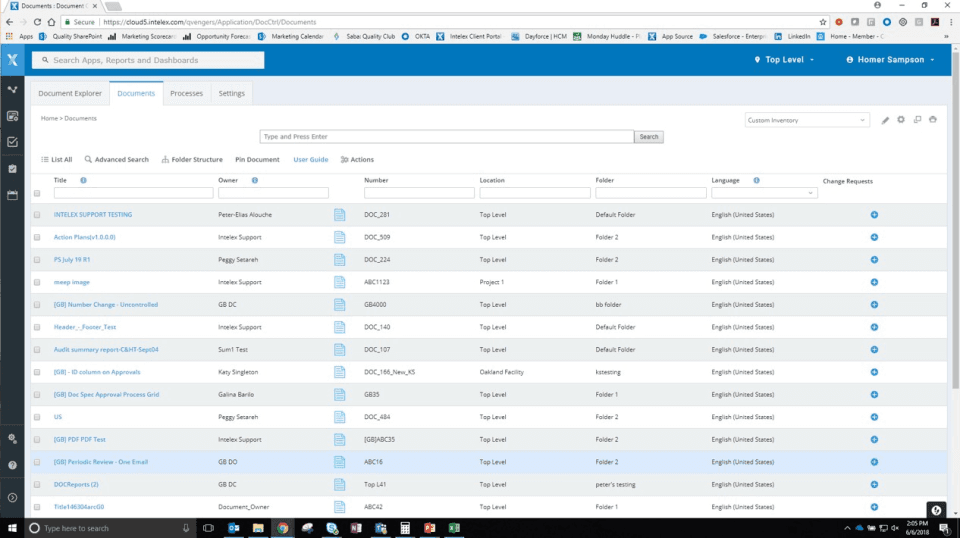Image resolution: width=960 pixels, height=538 pixels.
Task: Expand the Homer Sampson user menu
Action: click(x=890, y=60)
